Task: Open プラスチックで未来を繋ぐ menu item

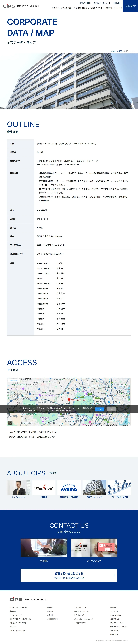Action: pyautogui.click(x=62, y=8)
